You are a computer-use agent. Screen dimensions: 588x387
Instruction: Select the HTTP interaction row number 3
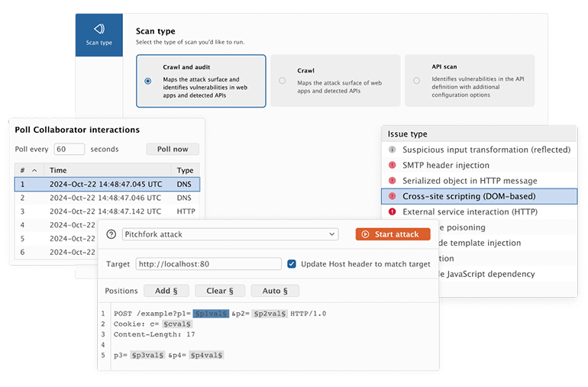(107, 211)
